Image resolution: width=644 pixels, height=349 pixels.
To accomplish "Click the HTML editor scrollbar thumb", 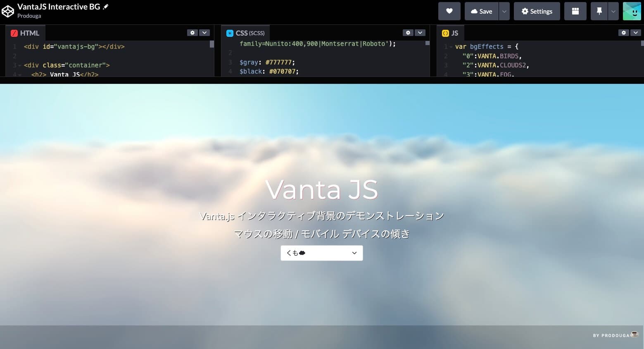I will pyautogui.click(x=212, y=44).
